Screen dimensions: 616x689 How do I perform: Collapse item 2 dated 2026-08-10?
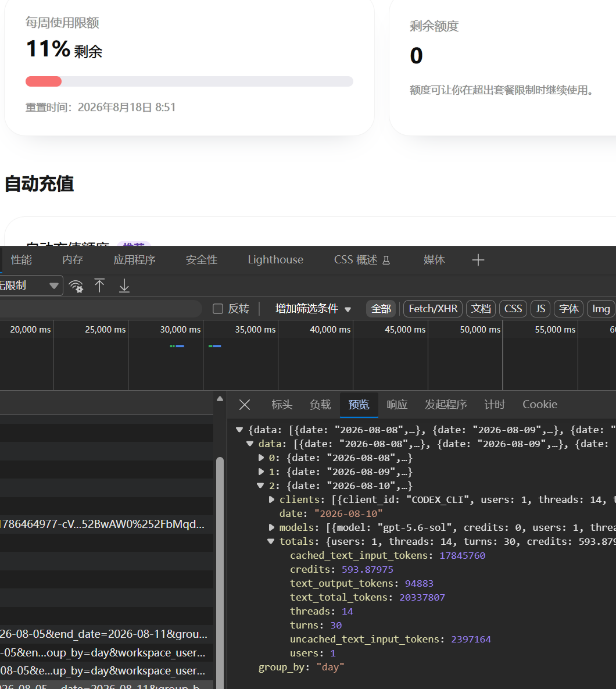click(260, 485)
